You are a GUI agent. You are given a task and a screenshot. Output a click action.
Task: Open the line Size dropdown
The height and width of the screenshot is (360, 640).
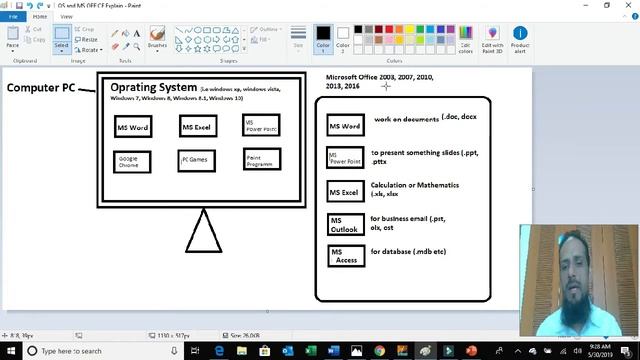(x=298, y=40)
